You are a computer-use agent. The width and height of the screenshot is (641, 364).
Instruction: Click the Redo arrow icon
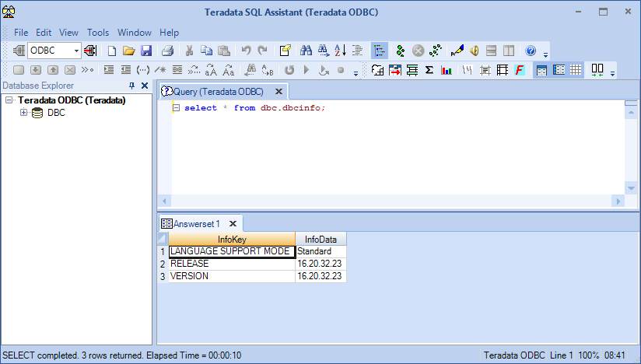[x=263, y=51]
